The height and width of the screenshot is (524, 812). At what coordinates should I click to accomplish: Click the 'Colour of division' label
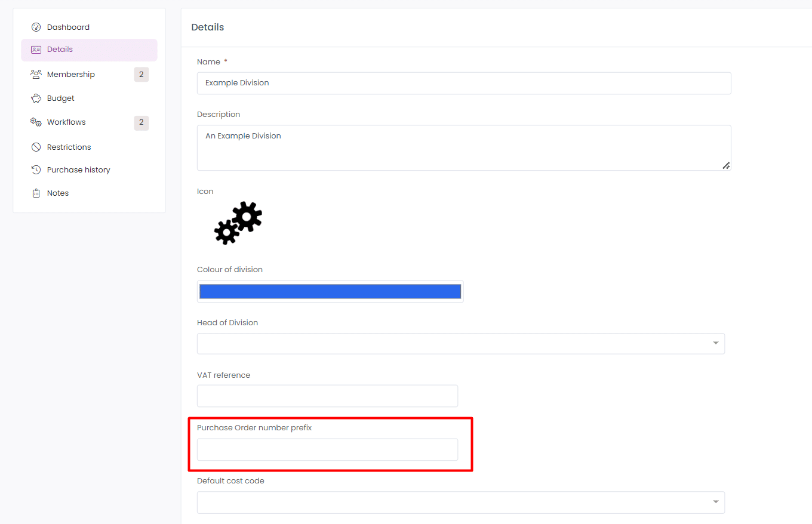[230, 270]
